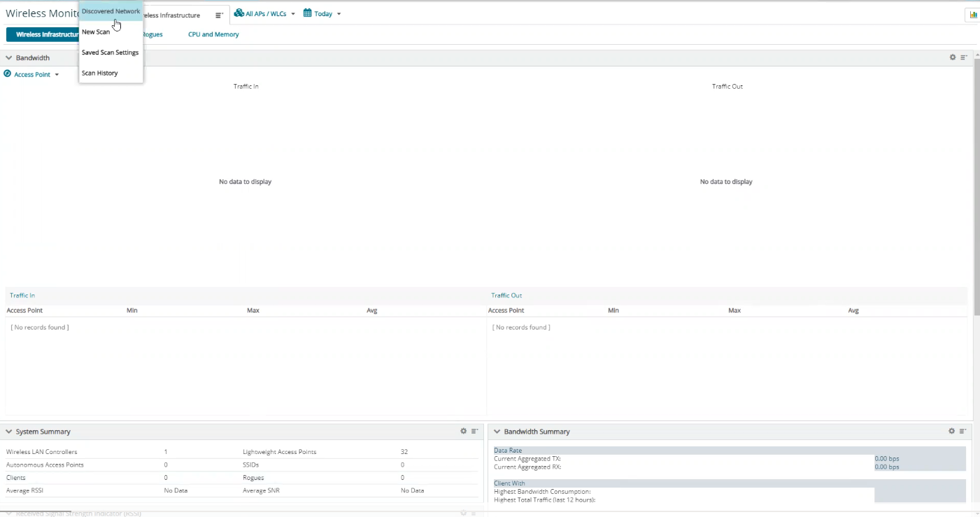This screenshot has width=980, height=517.
Task: Open the All APs / WLCs filter dropdown
Action: (x=264, y=14)
